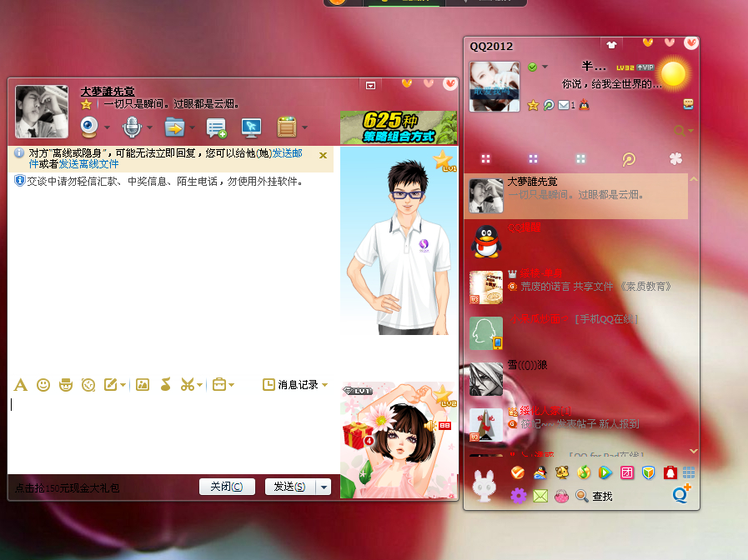Send a window shake nudge
The height and width of the screenshot is (560, 748).
pos(88,385)
